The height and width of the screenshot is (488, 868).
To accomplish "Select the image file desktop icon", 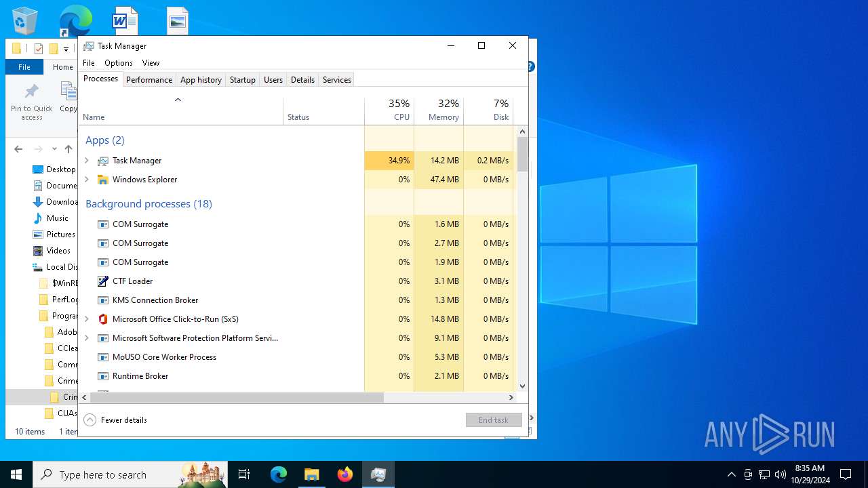I will tap(177, 20).
